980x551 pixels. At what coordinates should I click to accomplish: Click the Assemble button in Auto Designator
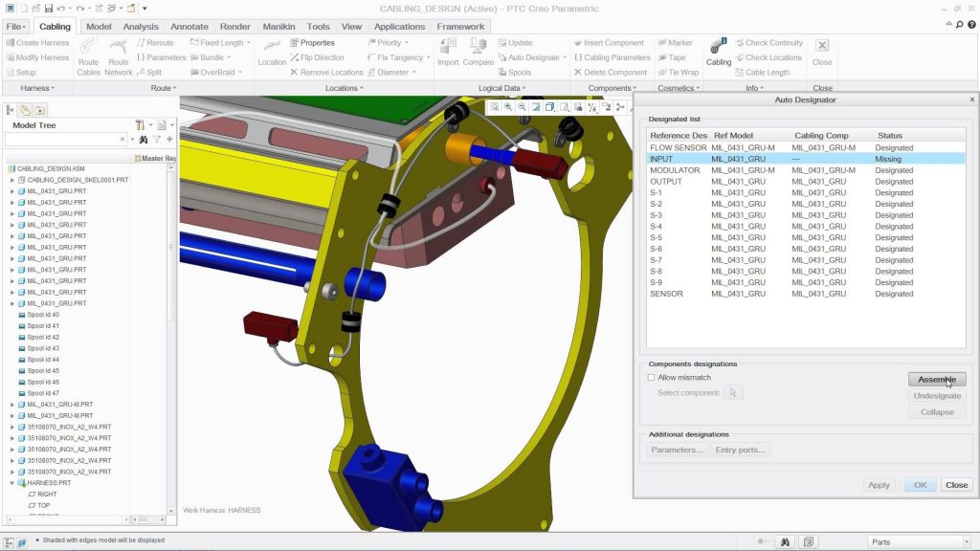click(x=935, y=379)
